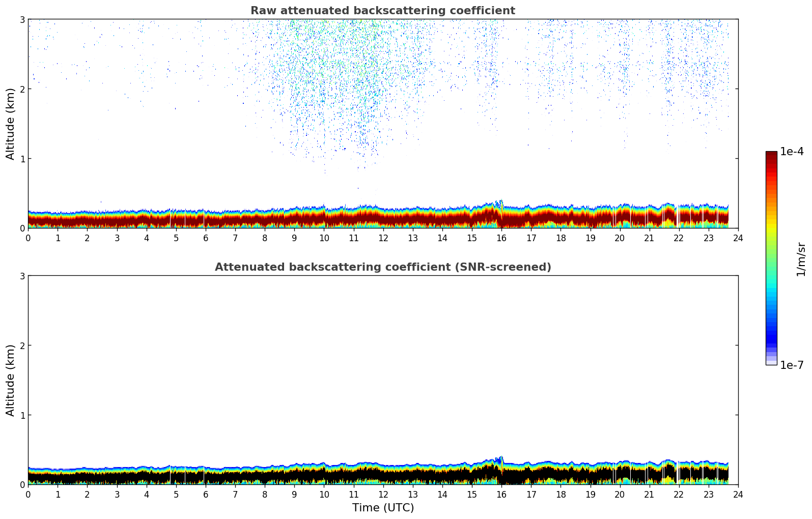Click the "Raw attenuated backscattering coefficient" title
This screenshot has width=812, height=519.
tap(382, 11)
